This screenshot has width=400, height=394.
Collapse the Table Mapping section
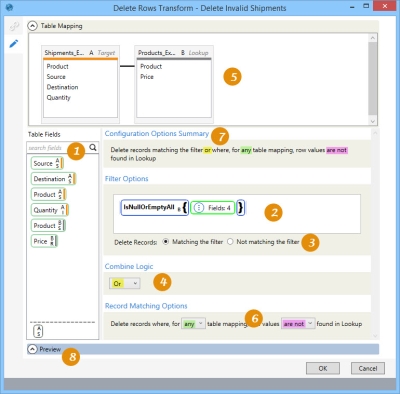point(32,26)
